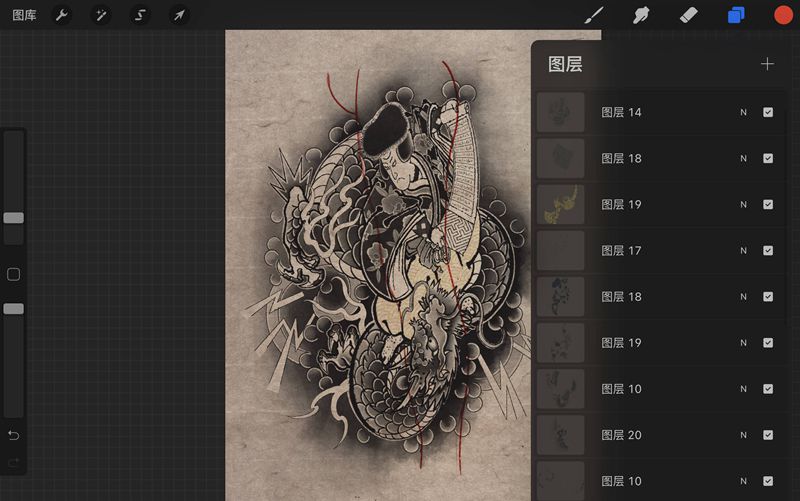This screenshot has width=800, height=501.
Task: Open the Adjustments magic wand menu
Action: coord(101,15)
